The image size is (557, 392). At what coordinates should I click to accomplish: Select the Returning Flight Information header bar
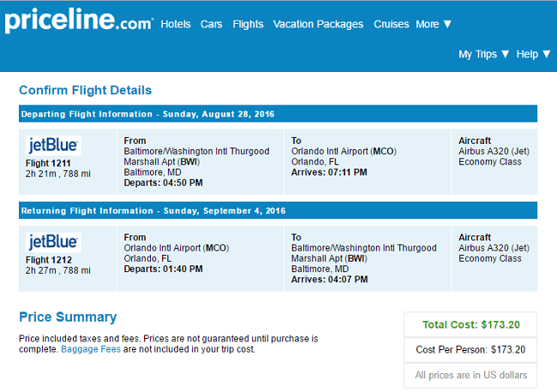point(278,211)
